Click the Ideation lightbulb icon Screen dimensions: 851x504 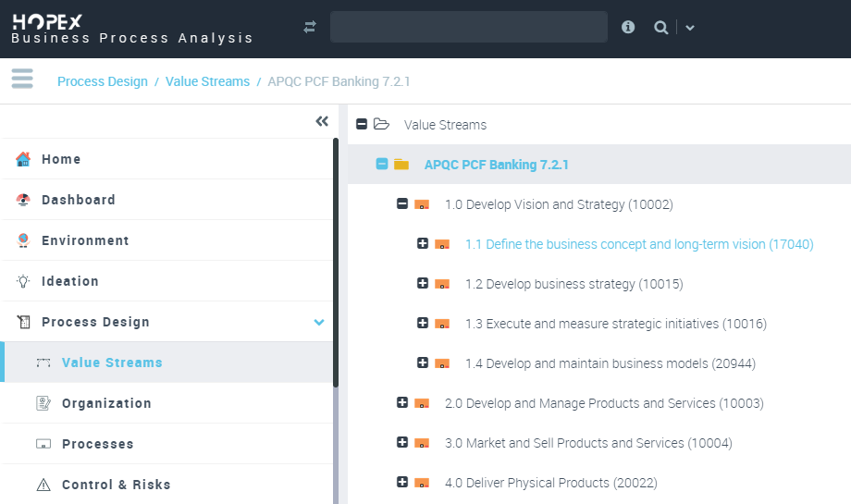(x=23, y=281)
